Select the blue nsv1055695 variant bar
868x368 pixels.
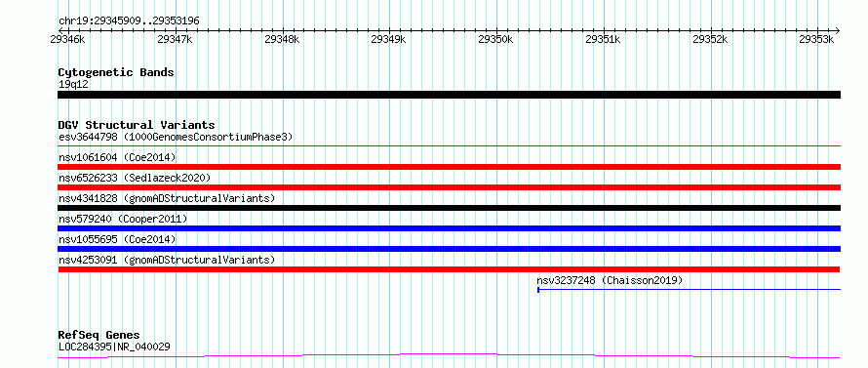point(449,249)
